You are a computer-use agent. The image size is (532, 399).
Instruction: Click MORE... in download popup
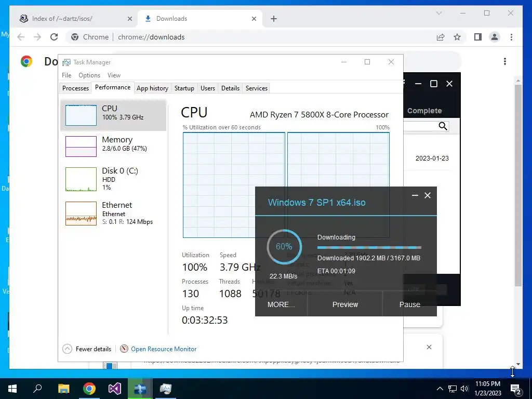coord(281,304)
